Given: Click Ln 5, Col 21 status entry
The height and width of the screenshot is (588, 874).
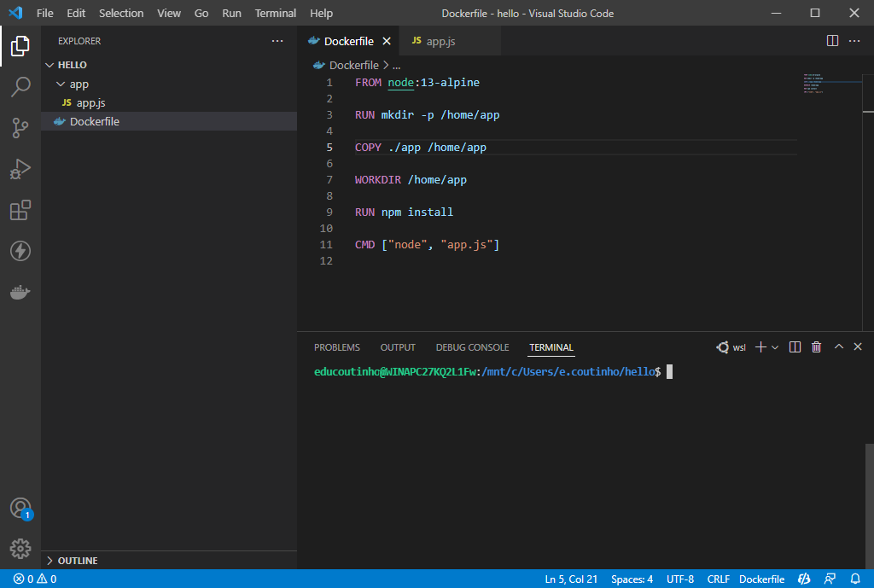Looking at the screenshot, I should [x=571, y=579].
